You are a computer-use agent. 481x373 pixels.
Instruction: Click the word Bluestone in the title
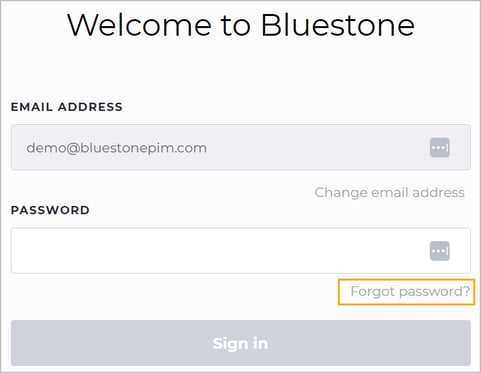click(338, 25)
